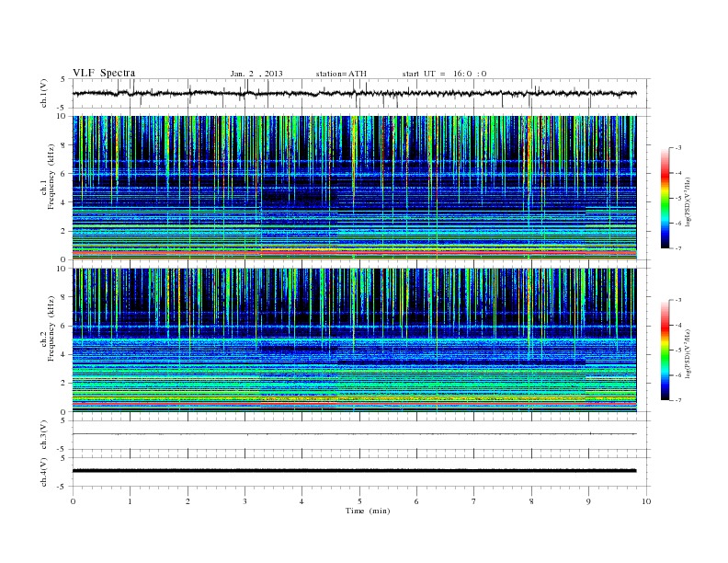
Task: Click the 'Time (min)' axis title
Action: click(368, 511)
